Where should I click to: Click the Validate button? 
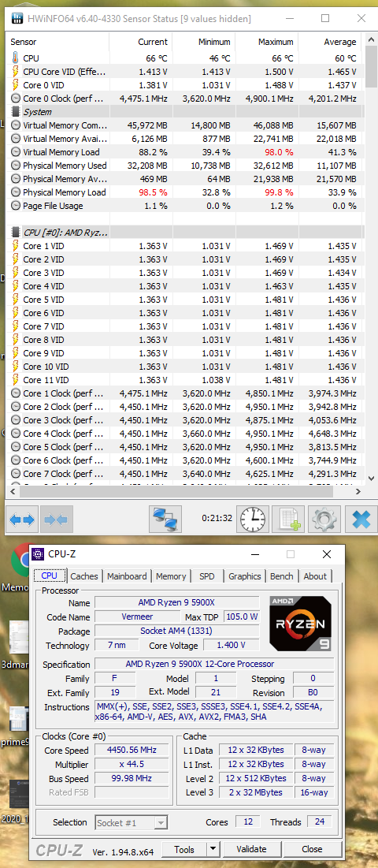(251, 849)
